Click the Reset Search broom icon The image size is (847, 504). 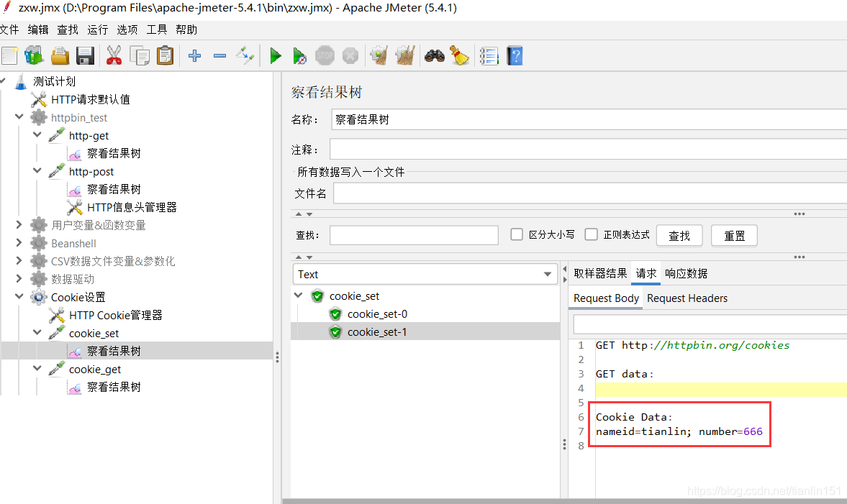459,55
